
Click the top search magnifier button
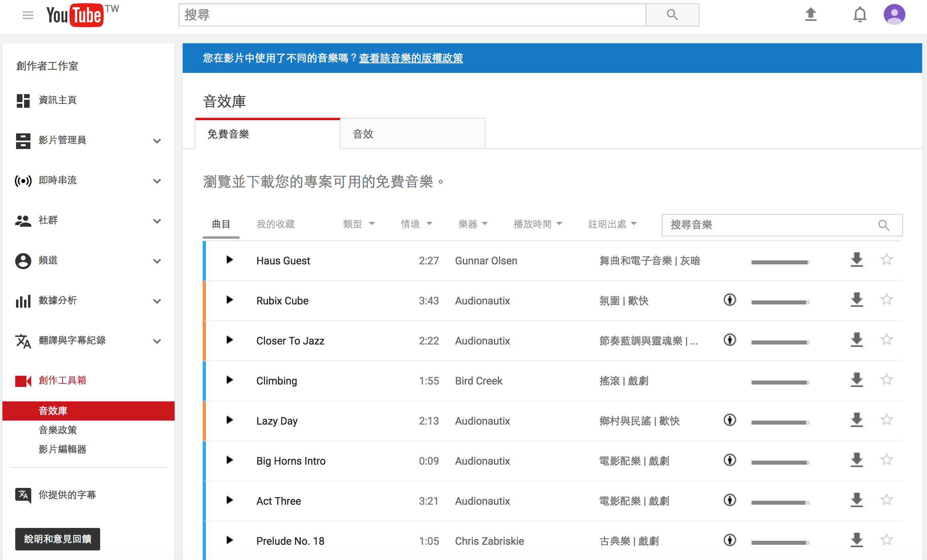(x=673, y=15)
